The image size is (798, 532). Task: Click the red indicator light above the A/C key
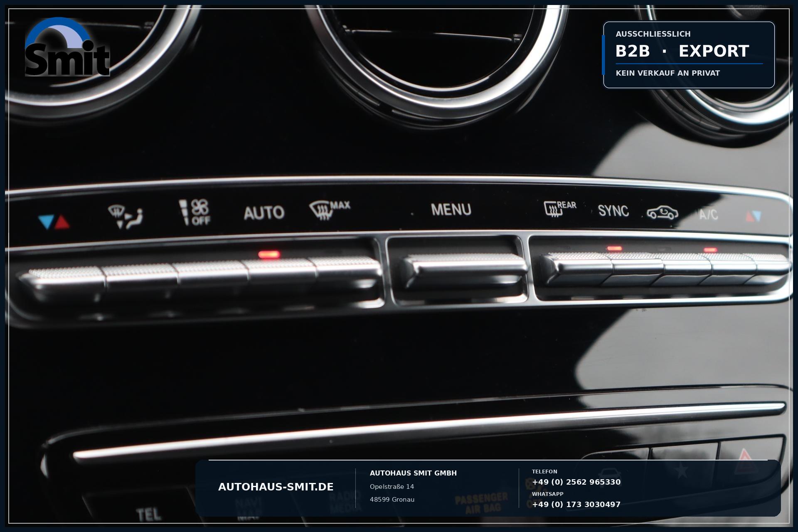point(710,250)
